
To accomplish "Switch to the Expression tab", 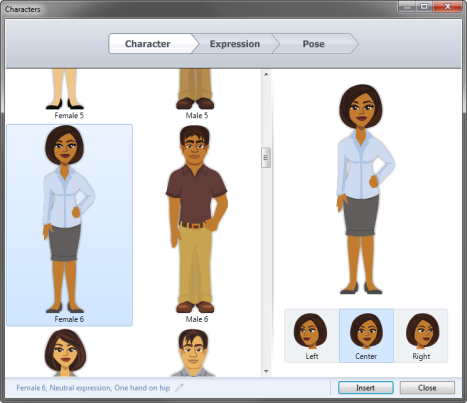I will click(x=235, y=44).
